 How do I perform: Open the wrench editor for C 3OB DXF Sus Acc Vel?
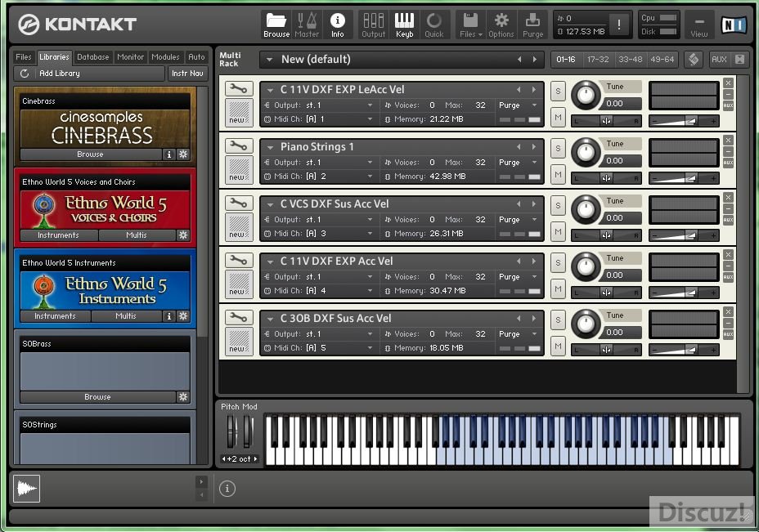[x=239, y=318]
